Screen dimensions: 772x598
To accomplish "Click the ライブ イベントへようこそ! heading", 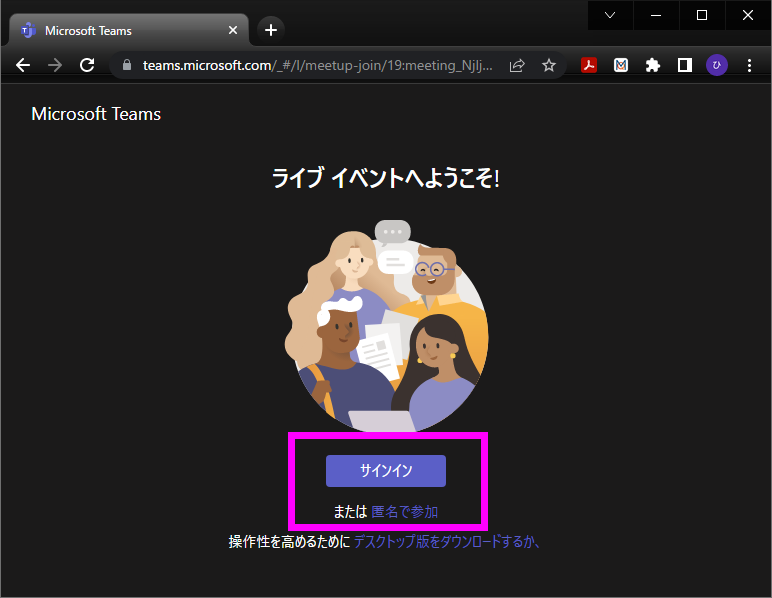I will tap(386, 178).
